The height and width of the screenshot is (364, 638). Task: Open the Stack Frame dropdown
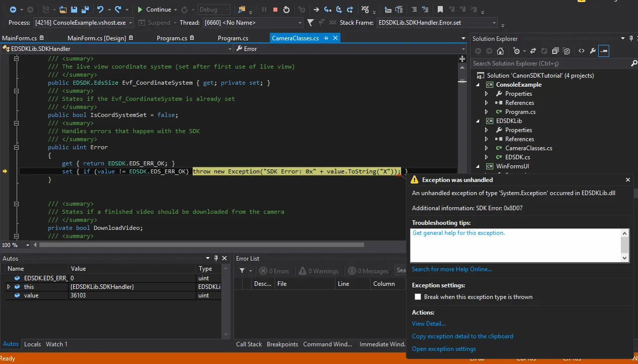coord(494,23)
